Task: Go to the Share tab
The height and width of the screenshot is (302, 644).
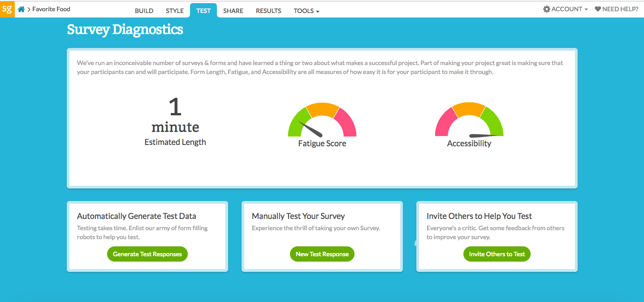Action: pos(233,11)
